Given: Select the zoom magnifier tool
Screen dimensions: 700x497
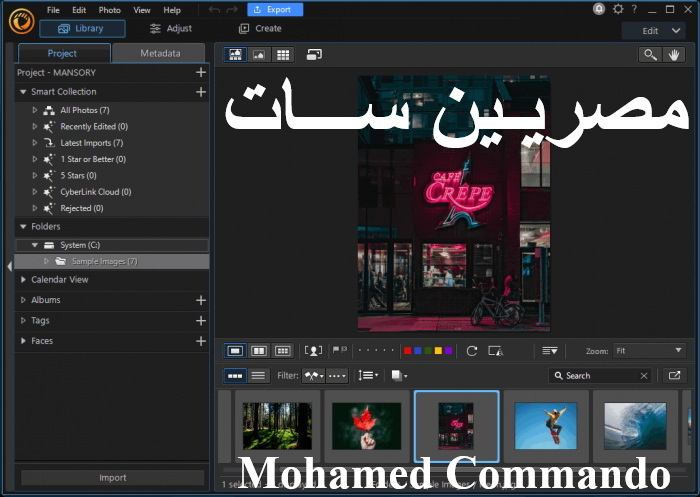Looking at the screenshot, I should pos(651,55).
